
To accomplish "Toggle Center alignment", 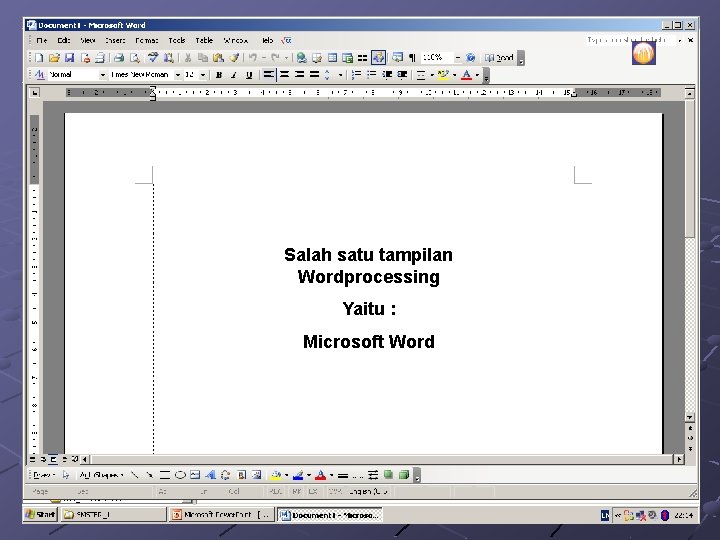I will [284, 74].
